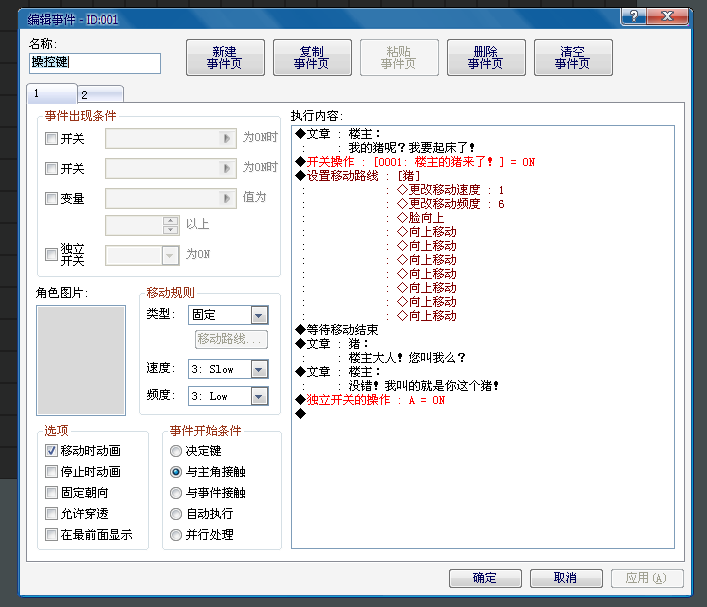Select the 文章 : 猪: command line

pos(332,344)
